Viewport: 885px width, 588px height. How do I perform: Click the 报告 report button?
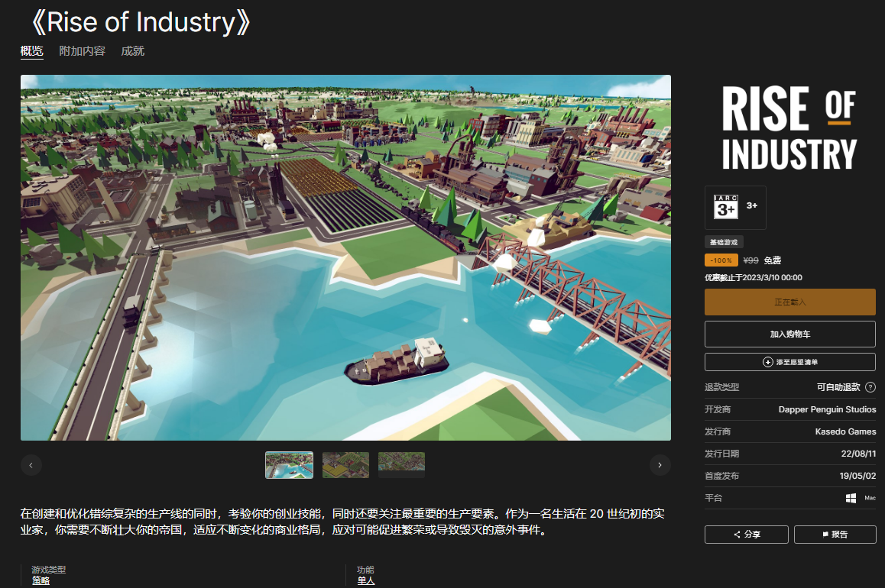click(835, 535)
